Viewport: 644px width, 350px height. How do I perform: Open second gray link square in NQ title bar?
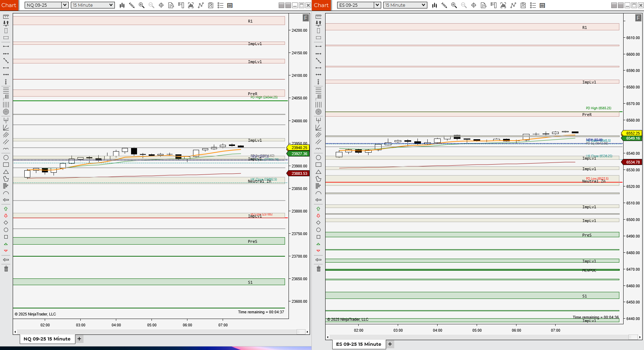point(288,5)
